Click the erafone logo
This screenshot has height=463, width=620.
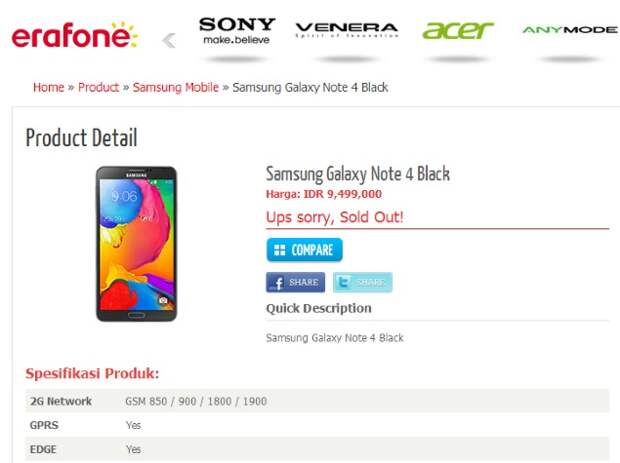75,35
